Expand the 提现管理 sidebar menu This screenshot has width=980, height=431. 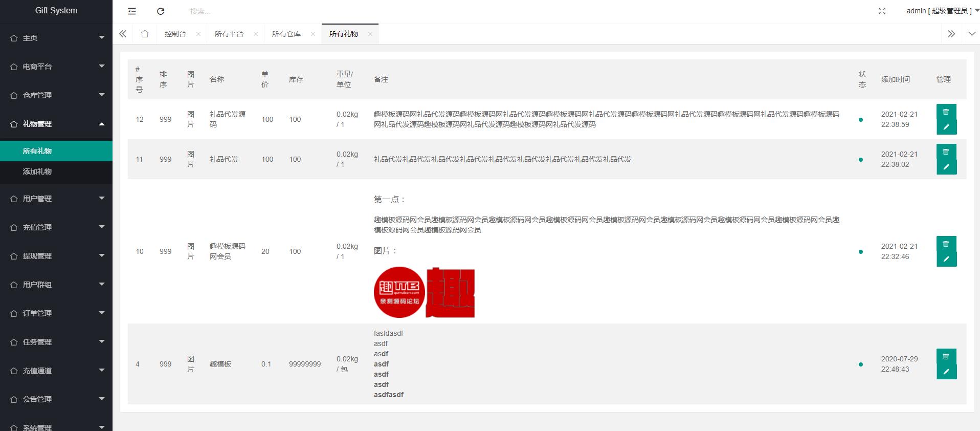click(x=56, y=256)
